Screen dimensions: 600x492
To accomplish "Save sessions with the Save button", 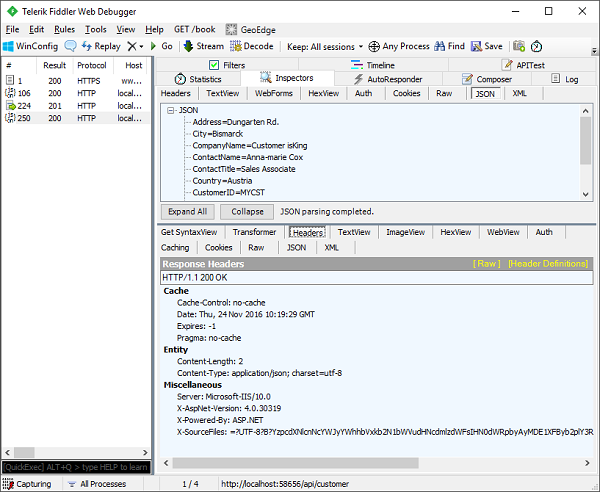I will (486, 46).
